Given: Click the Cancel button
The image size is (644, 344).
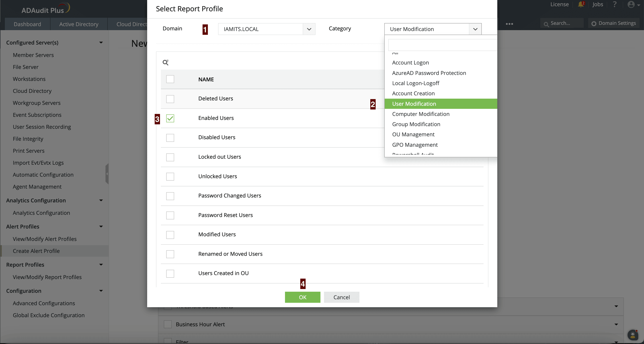Looking at the screenshot, I should pyautogui.click(x=342, y=297).
